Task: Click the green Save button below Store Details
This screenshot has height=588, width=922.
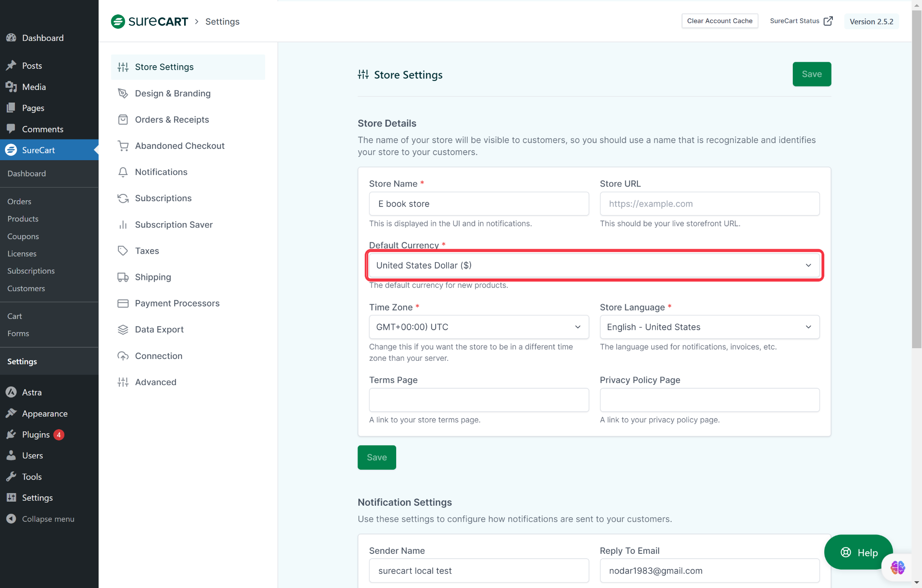Action: [x=376, y=458]
